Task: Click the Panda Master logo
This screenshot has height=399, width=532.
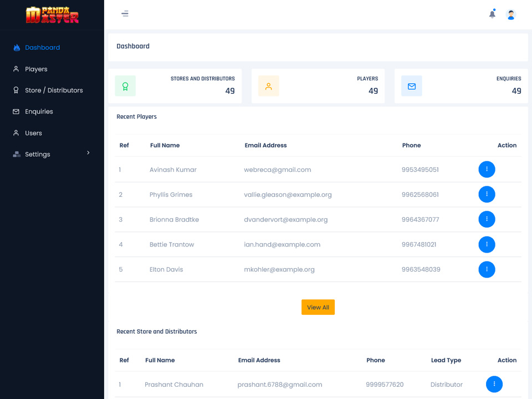Action: click(x=52, y=15)
